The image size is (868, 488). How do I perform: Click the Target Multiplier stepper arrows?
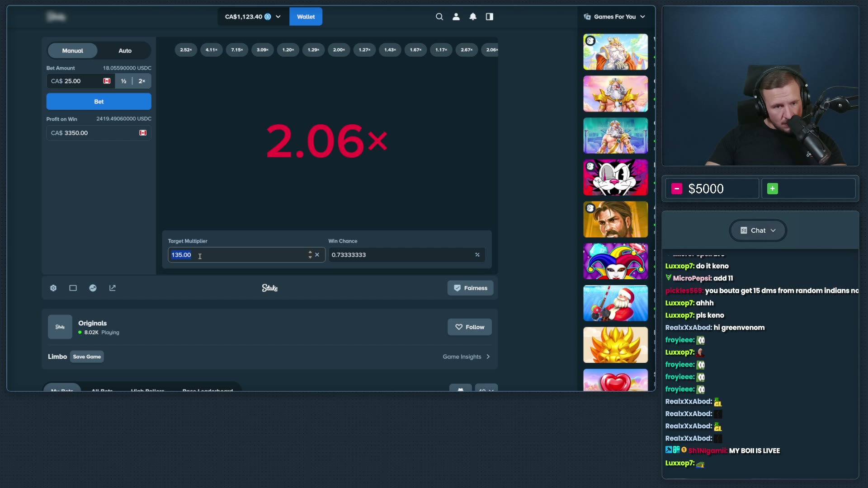click(x=310, y=255)
